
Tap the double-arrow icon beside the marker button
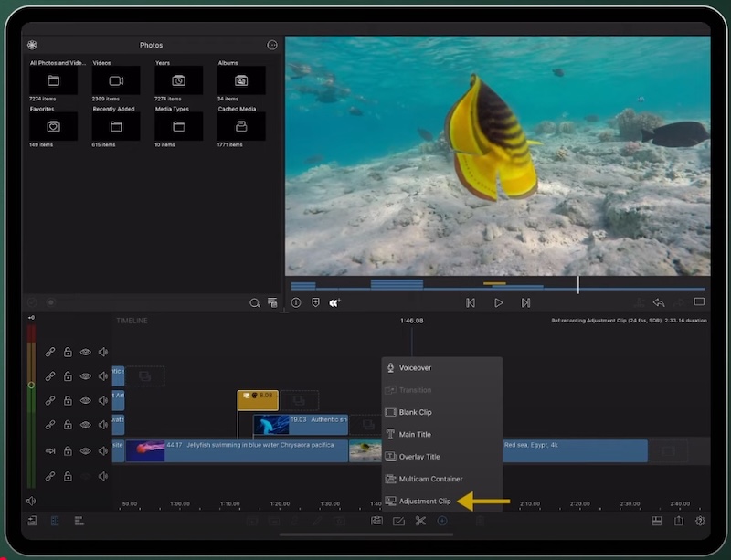click(x=334, y=302)
